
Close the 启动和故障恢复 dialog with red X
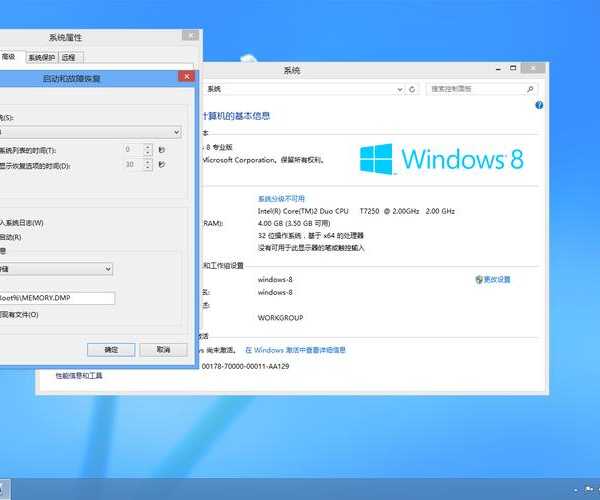click(x=187, y=77)
